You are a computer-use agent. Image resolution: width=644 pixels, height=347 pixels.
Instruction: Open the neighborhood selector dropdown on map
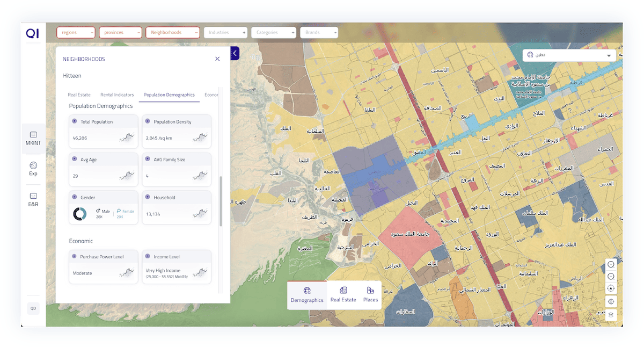pyautogui.click(x=569, y=55)
